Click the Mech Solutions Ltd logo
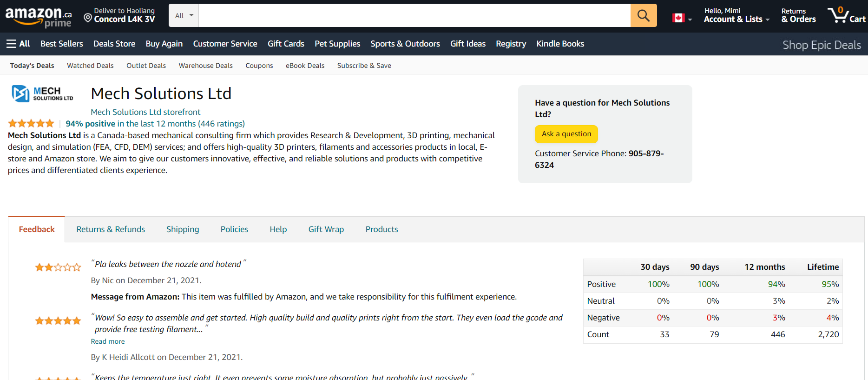868x380 pixels. [x=42, y=93]
